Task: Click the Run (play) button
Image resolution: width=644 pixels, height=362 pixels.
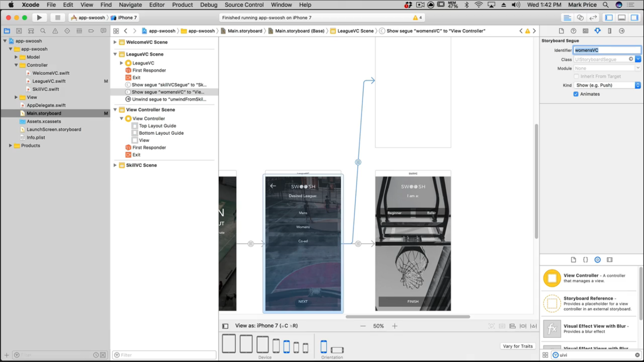Action: (40, 18)
